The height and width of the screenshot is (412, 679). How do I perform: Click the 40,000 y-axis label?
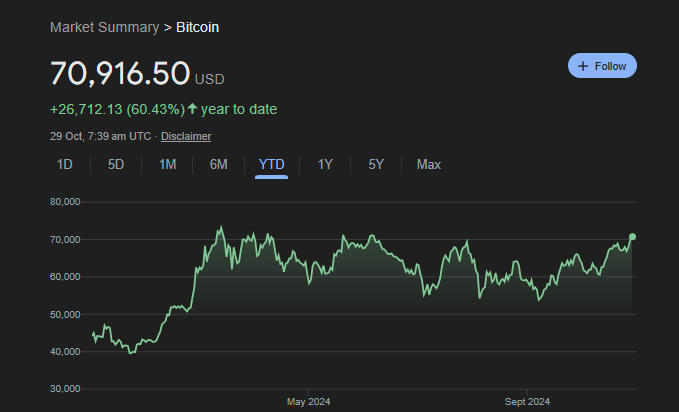click(x=65, y=352)
